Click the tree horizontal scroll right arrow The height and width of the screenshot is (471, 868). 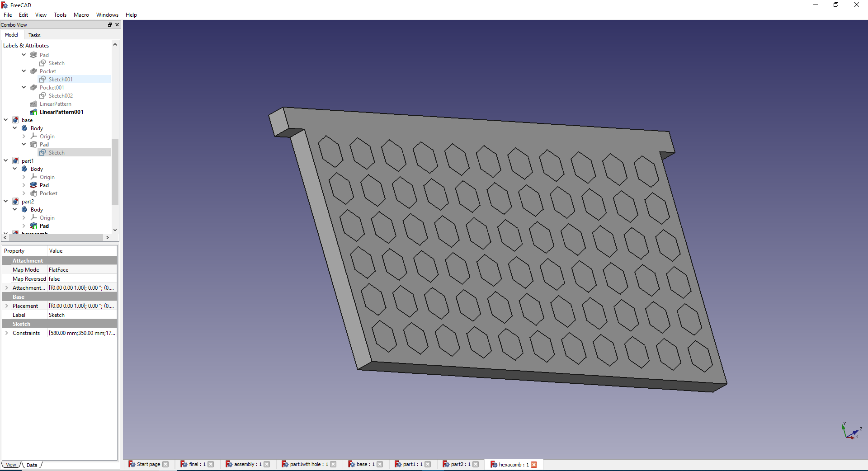[x=108, y=237]
